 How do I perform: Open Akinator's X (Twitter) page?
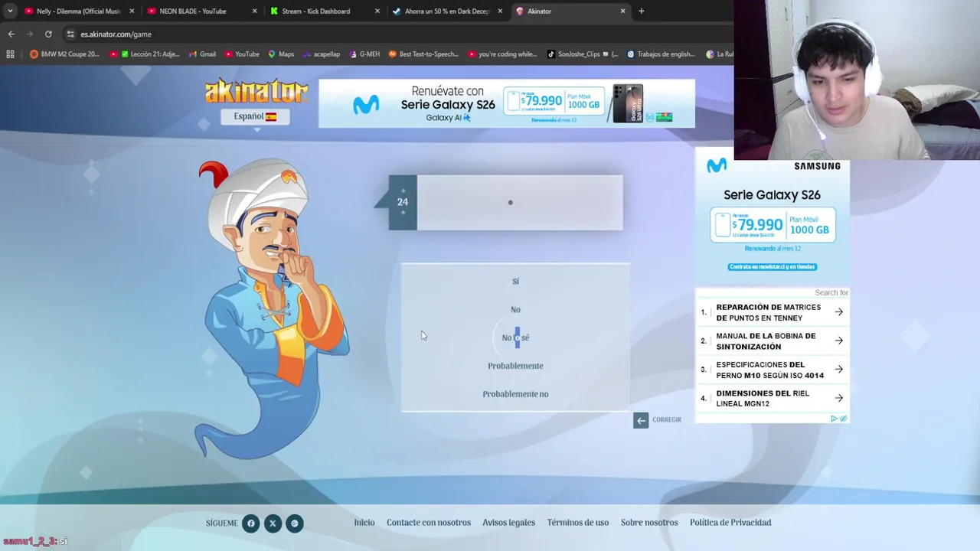click(273, 523)
